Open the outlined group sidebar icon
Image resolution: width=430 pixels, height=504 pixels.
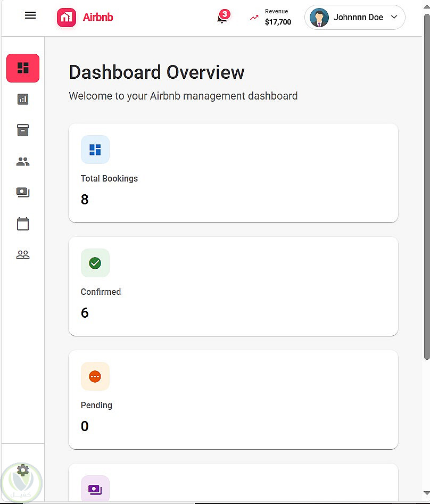click(23, 255)
